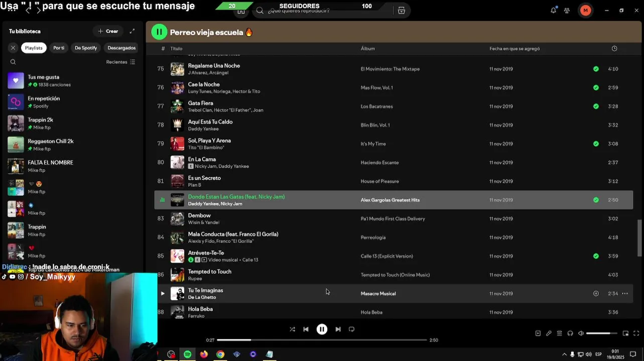Toggle shuffle in the player bar
This screenshot has width=644, height=361.
(x=292, y=329)
